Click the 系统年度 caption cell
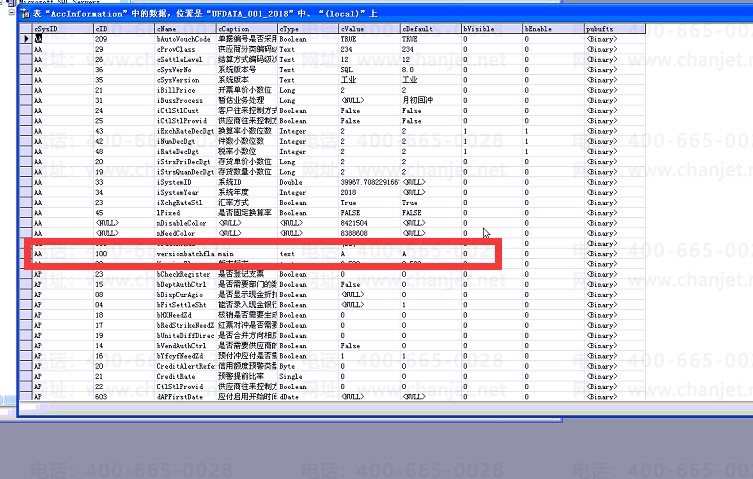This screenshot has width=753, height=479. click(247, 193)
